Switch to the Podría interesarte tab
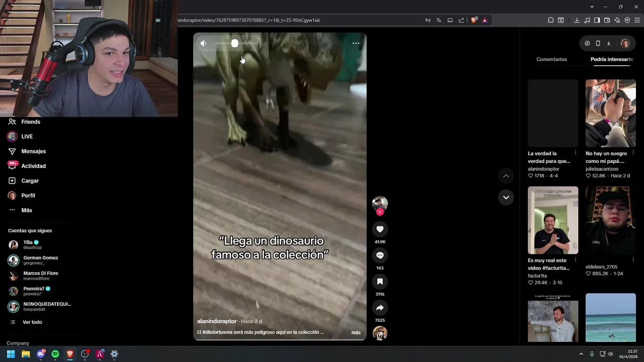 [x=612, y=59]
